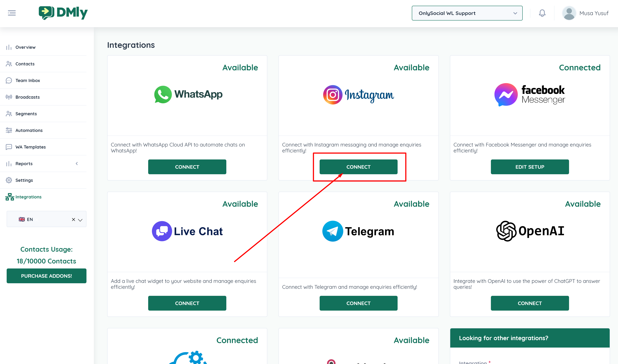This screenshot has height=364, width=618.
Task: Click Edit Setup for Facebook Messenger
Action: click(x=530, y=167)
